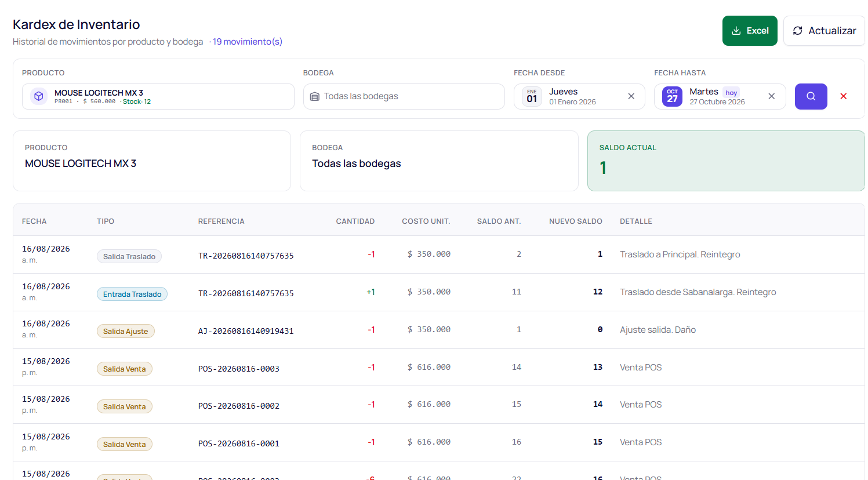Click the Entrada Traslado type badge
The width and height of the screenshot is (868, 480).
point(132,294)
